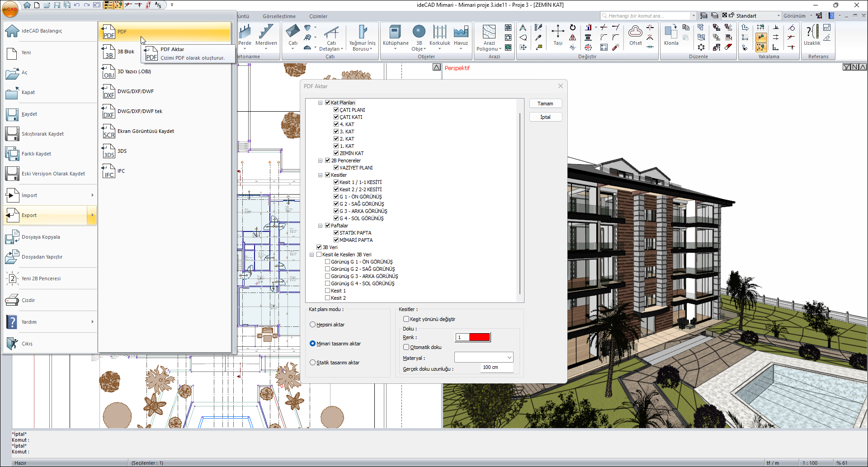Screen dimensions: 868x467
Task: Open the Import submenu
Action: tap(50, 195)
